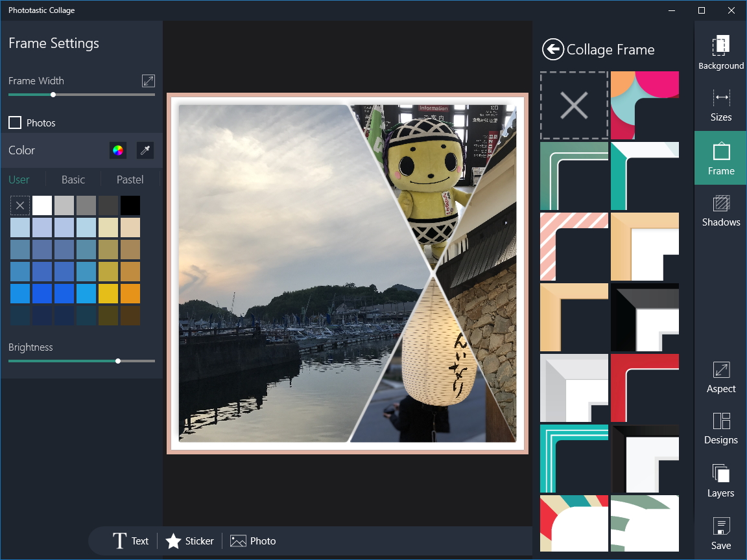Choose the retro red-teal rounded frame
This screenshot has height=560, width=747.
point(574,523)
